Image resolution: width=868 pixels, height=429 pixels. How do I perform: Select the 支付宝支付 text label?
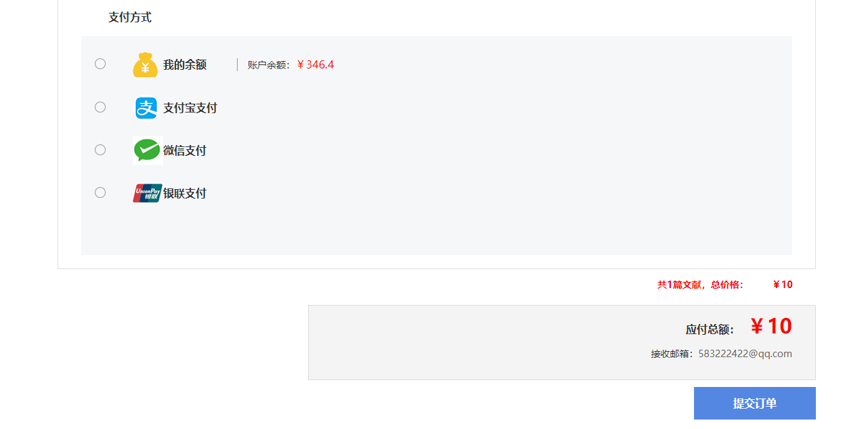pos(190,108)
